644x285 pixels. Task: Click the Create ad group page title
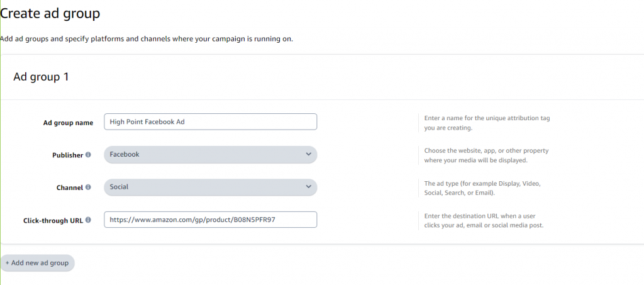(50, 13)
